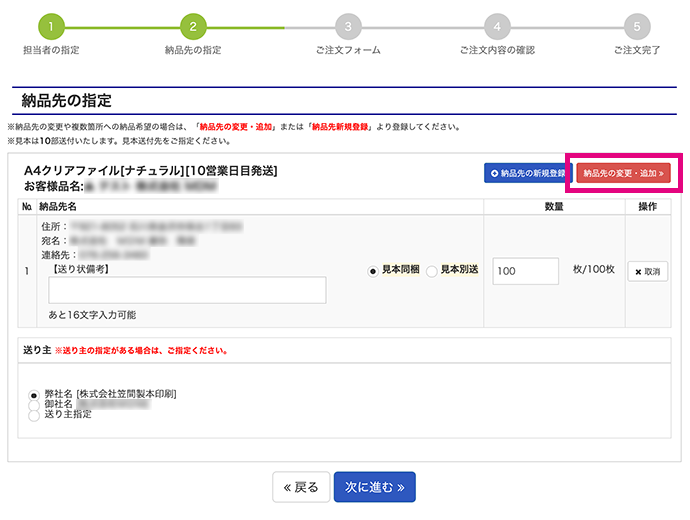The width and height of the screenshot is (690, 520).
Task: Click step 3 circle ご注文フォーム
Action: 348,25
